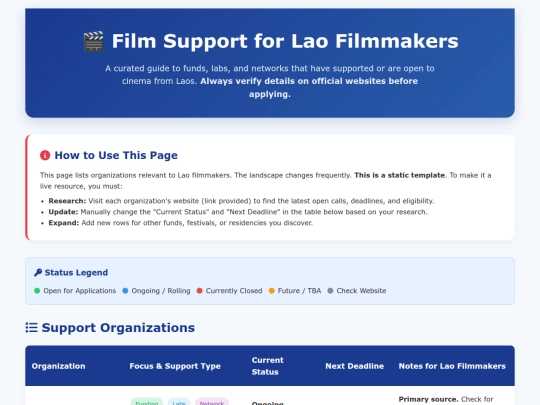Click the Focus & Support Type column header
Viewport: 540px width, 405px height.
[x=175, y=366]
